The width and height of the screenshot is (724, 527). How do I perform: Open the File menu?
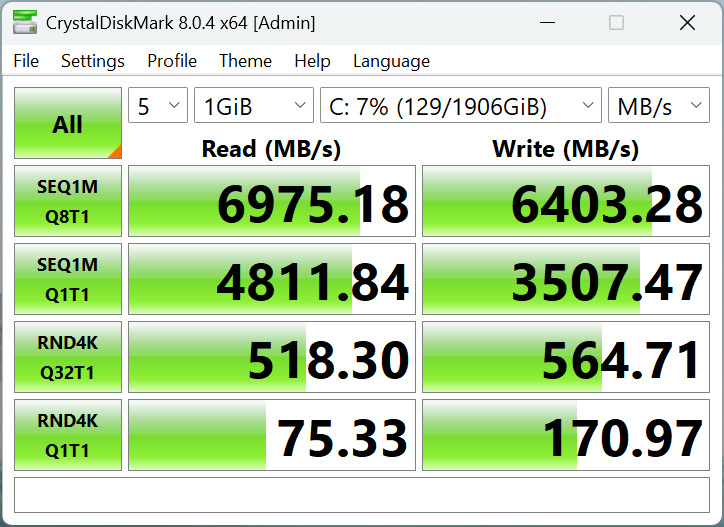(x=26, y=61)
